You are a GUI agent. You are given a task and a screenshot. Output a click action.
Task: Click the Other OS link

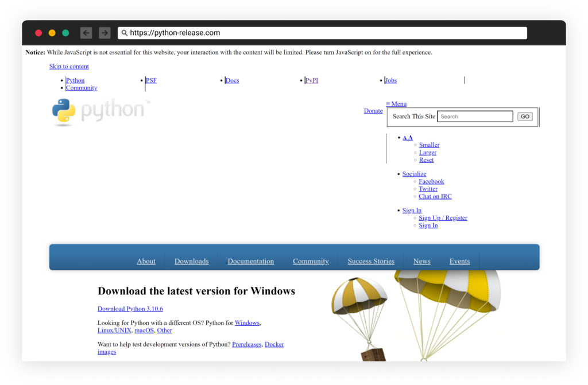click(164, 330)
